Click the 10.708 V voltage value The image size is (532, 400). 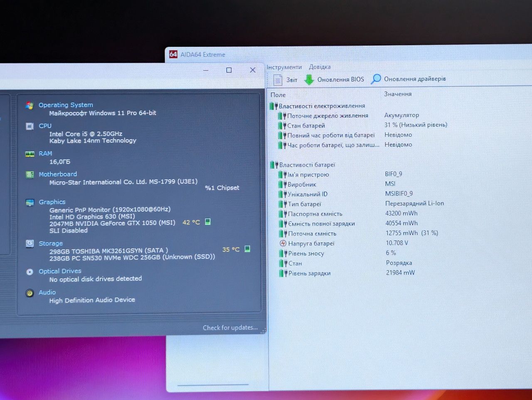pyautogui.click(x=397, y=243)
